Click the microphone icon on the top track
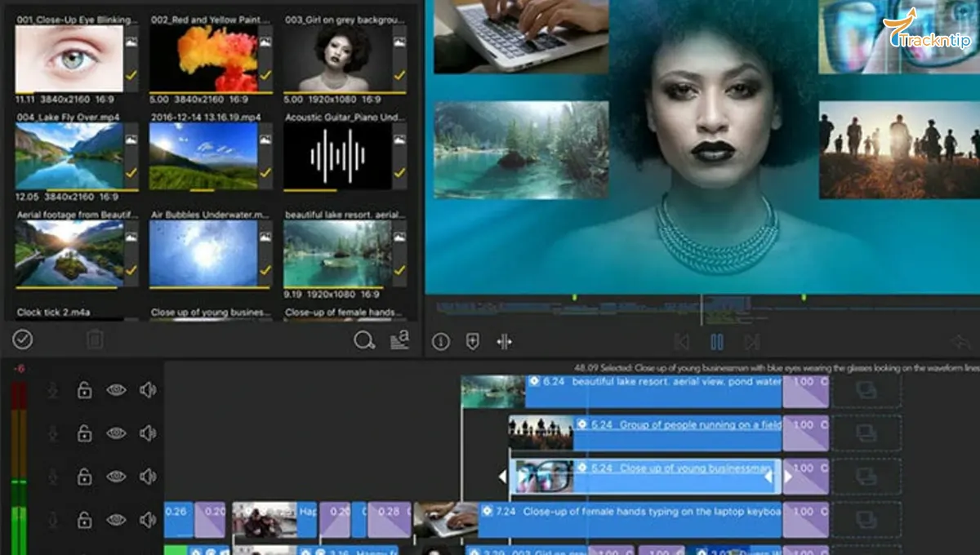 coord(51,388)
